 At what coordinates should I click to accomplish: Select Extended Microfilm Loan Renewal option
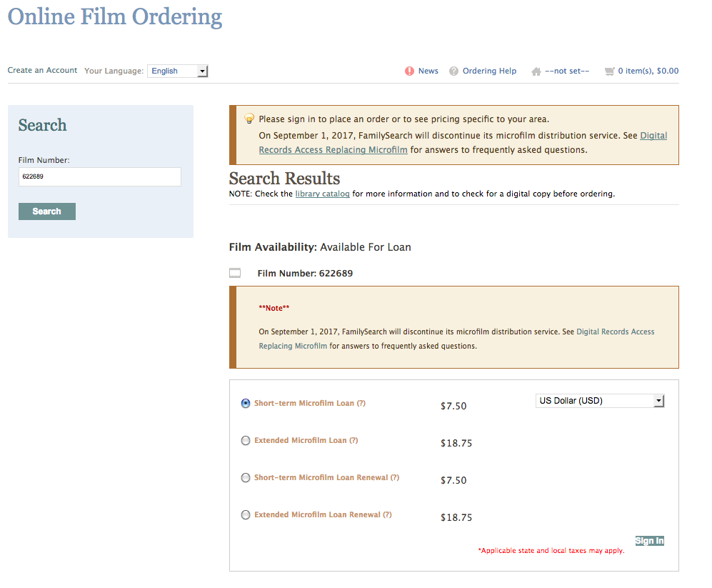point(246,514)
